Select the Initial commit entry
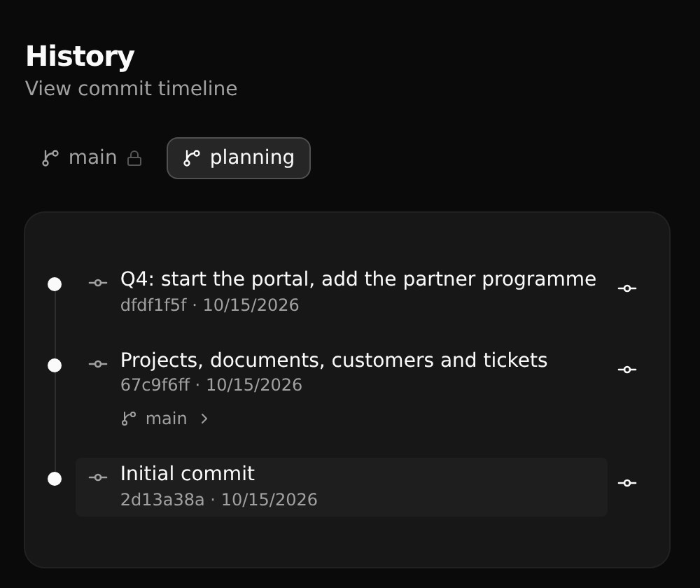The height and width of the screenshot is (588, 700). click(342, 487)
